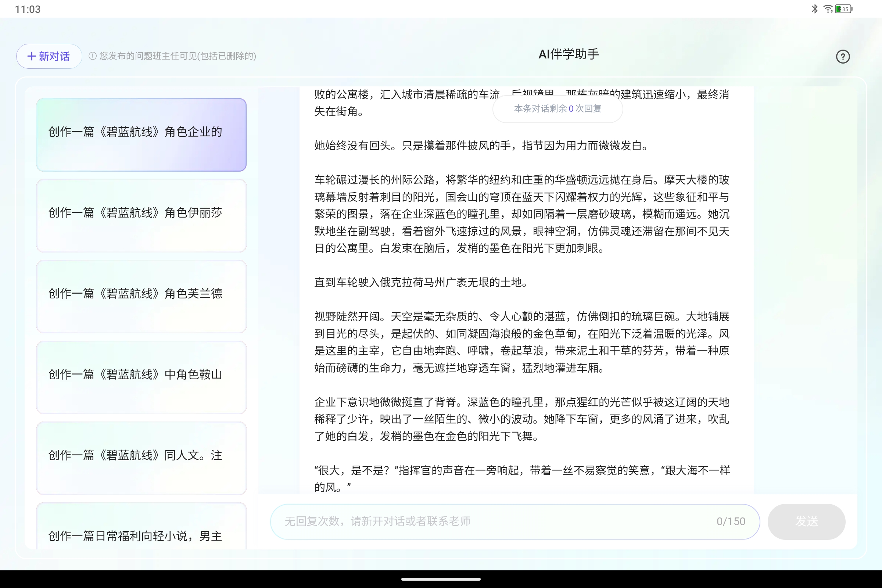Screen dimensions: 882x588
Task: Click paragraph starting 企业下意识地微微挺直了背脊
Action: 521,419
